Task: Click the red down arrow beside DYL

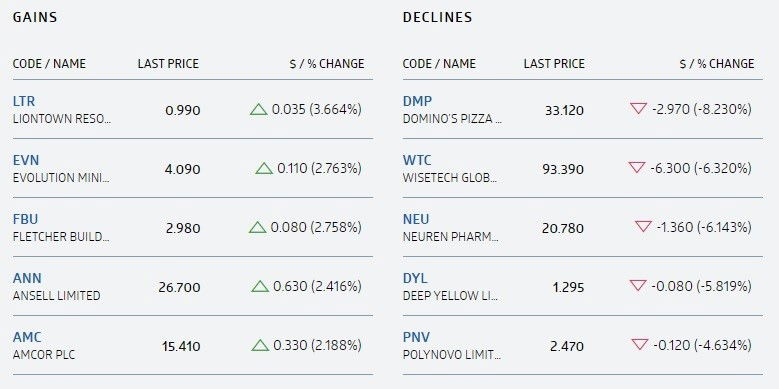Action: pyautogui.click(x=638, y=285)
